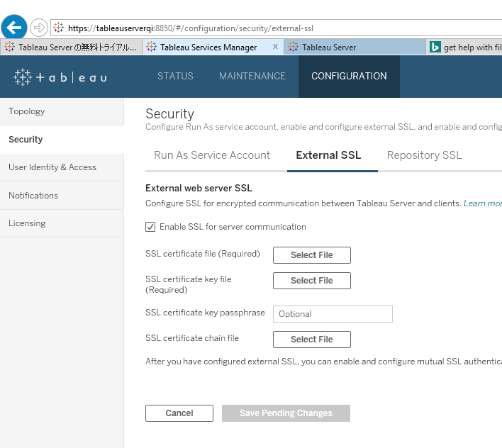Click the 'Security' page title text

pyautogui.click(x=169, y=114)
